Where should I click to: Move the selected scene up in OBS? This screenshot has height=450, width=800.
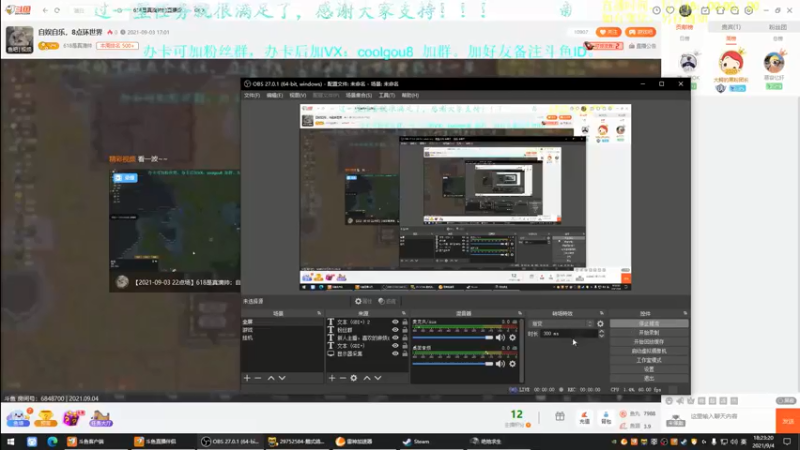point(271,378)
